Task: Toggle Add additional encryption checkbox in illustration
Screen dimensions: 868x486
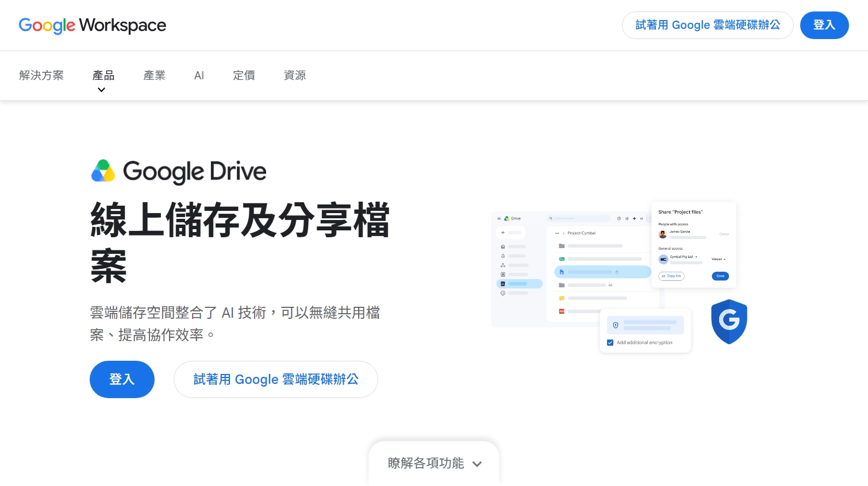Action: [610, 342]
